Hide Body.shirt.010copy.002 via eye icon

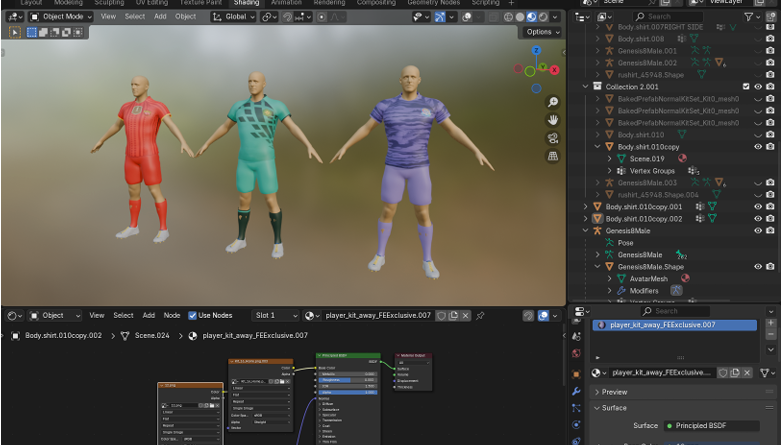point(758,219)
